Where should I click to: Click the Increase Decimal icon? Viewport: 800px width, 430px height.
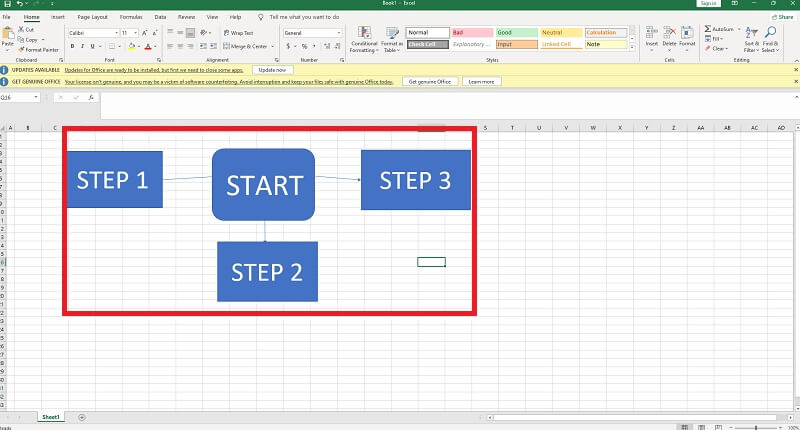tap(327, 46)
